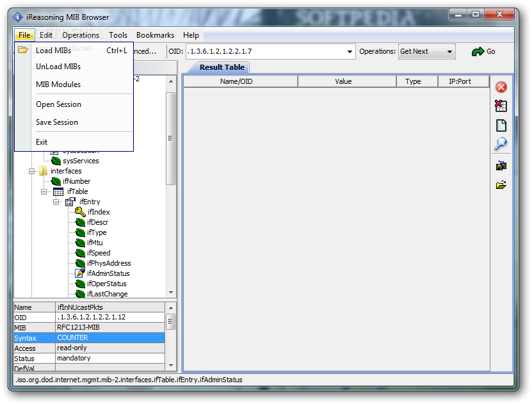Screen dimensions: 532x404
Task: Click the Access read-only value cell
Action: click(110, 348)
